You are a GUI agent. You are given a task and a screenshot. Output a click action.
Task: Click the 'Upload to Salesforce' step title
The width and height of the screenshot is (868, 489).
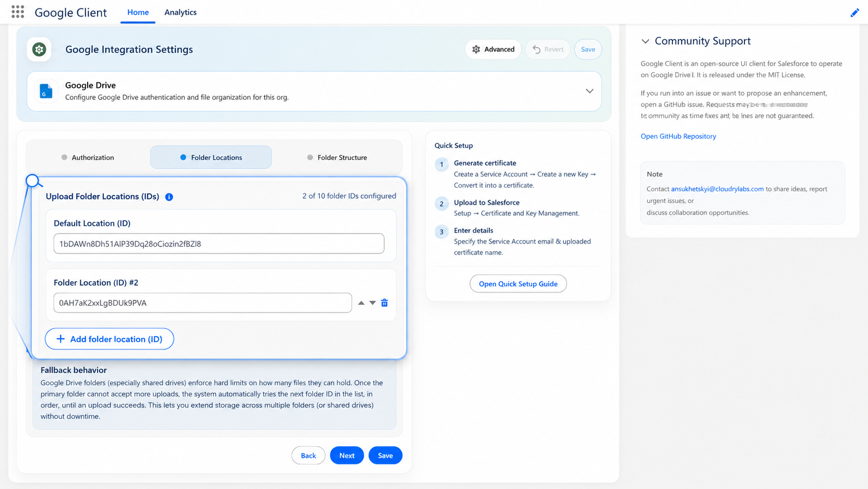pos(486,203)
